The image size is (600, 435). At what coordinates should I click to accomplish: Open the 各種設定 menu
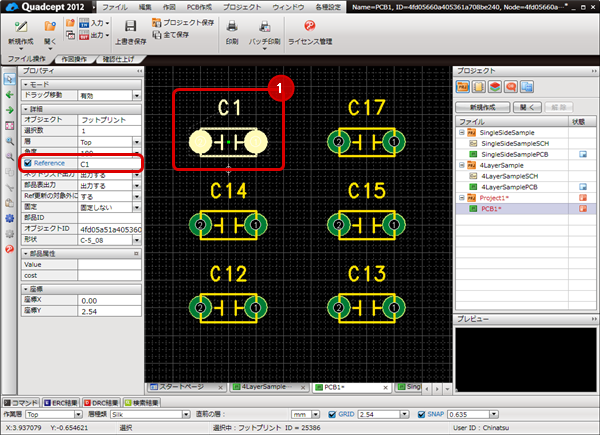(328, 7)
